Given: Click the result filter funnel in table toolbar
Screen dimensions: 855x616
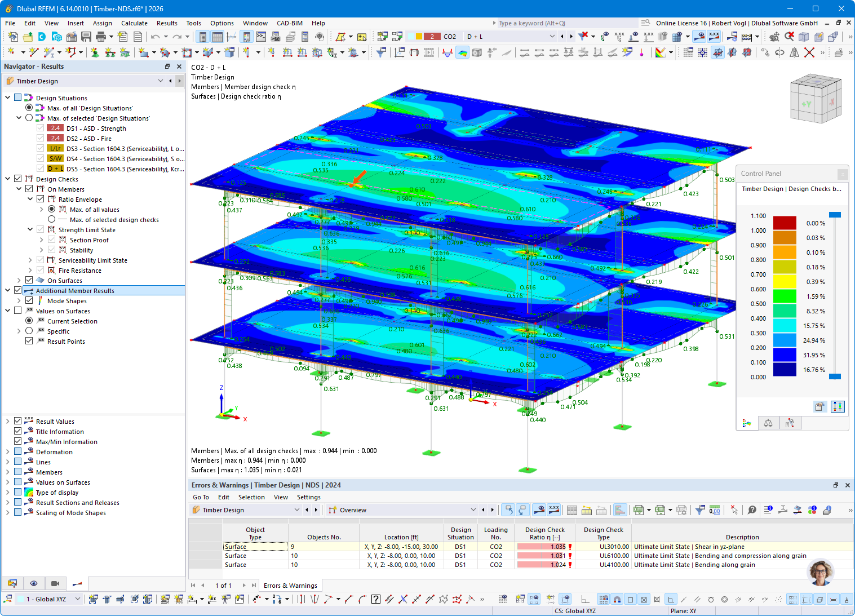Looking at the screenshot, I should [x=699, y=510].
